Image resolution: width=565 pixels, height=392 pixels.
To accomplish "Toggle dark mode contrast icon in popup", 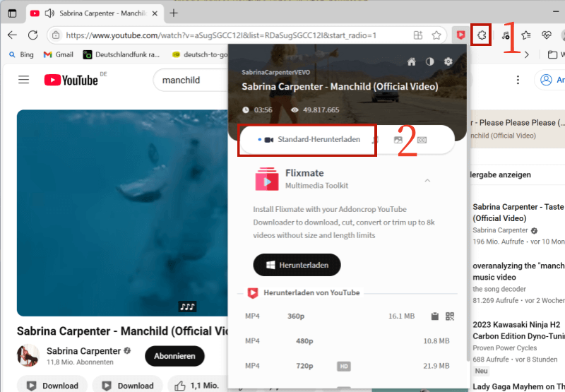I will click(430, 61).
